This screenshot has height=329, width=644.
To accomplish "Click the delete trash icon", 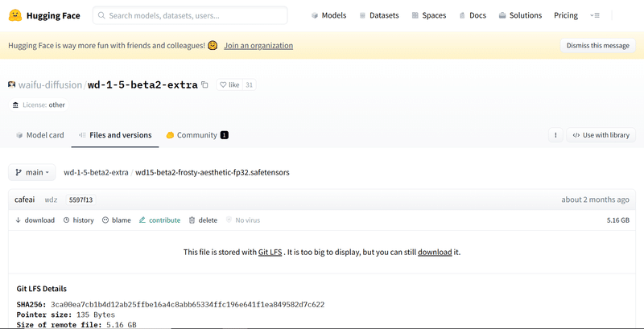I will pyautogui.click(x=192, y=220).
